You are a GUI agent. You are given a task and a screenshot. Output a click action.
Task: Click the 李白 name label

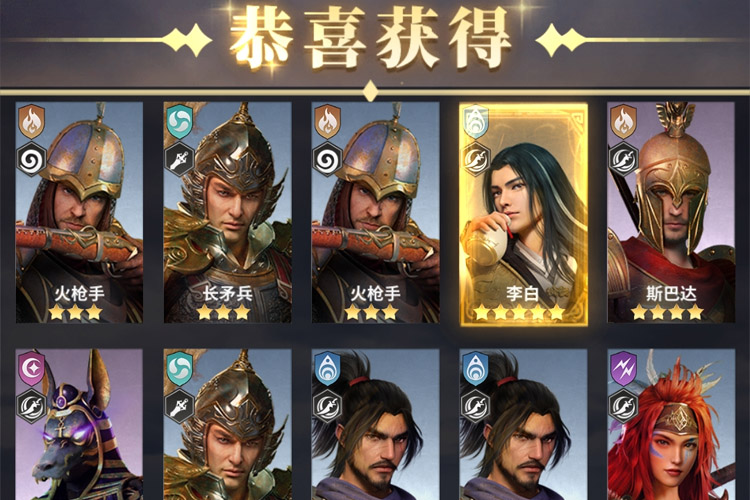(523, 293)
